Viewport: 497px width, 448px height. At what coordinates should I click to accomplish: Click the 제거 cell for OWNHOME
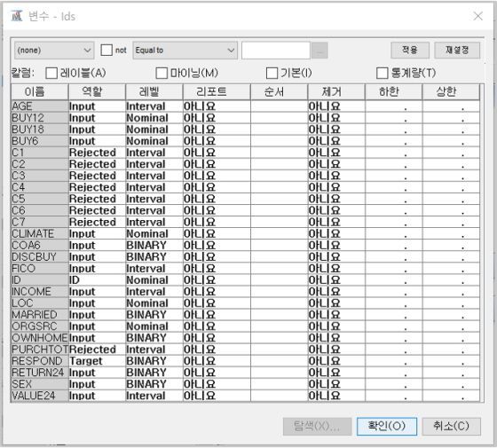(336, 338)
